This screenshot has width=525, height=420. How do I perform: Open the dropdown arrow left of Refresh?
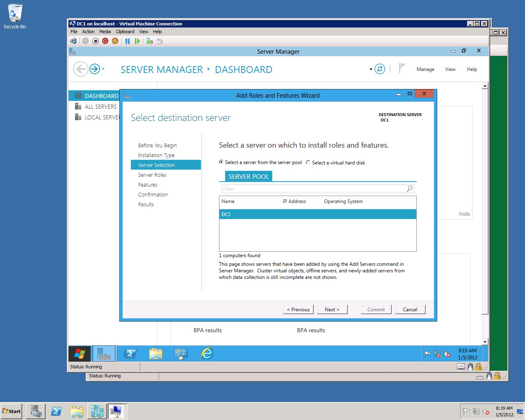coord(371,69)
